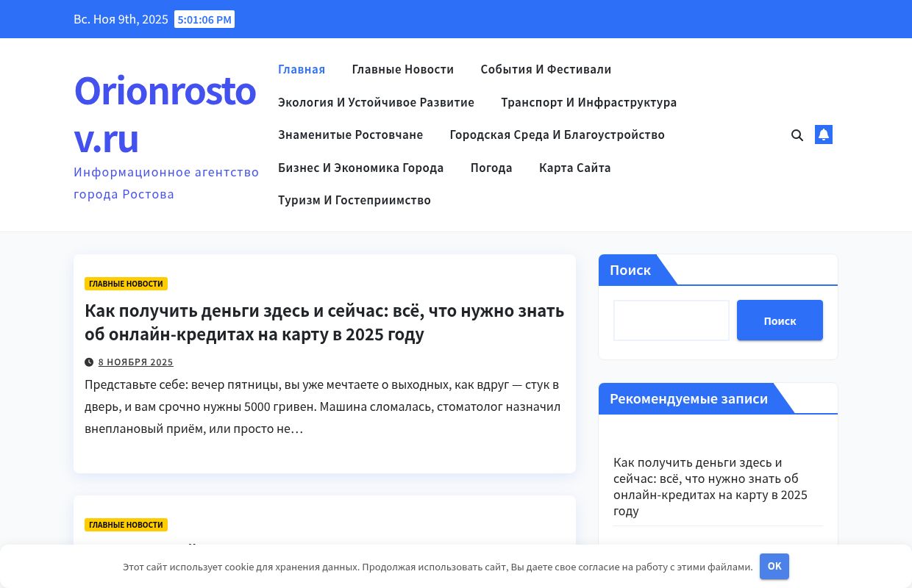Open События И Фестивали page

(546, 69)
